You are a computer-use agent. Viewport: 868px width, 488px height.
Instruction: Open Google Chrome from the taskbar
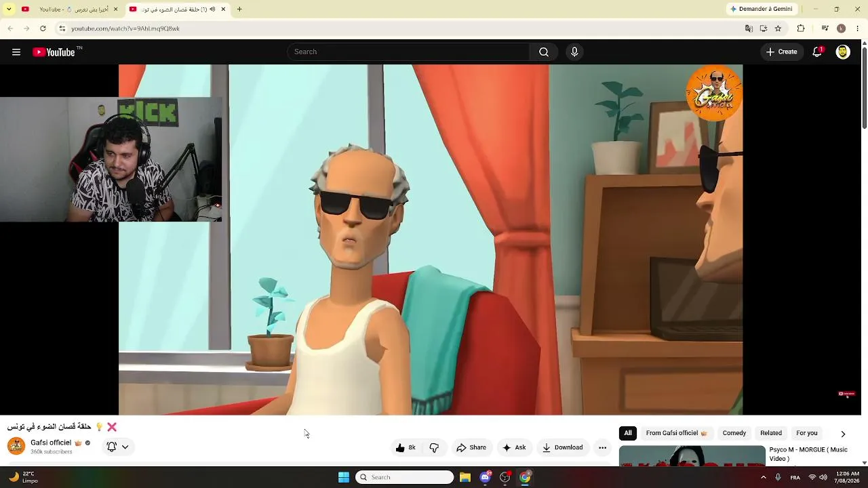click(x=525, y=477)
